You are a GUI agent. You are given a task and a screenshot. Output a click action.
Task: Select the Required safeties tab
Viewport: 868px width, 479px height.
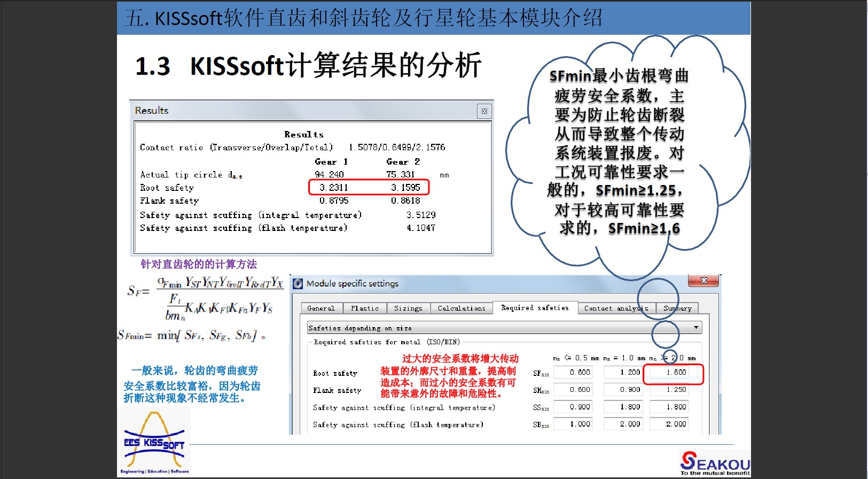535,307
